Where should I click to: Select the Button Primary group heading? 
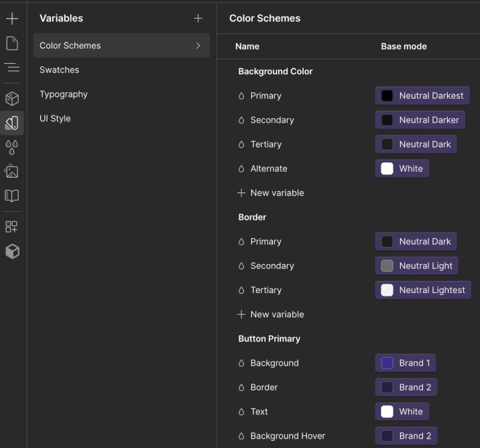click(x=269, y=339)
